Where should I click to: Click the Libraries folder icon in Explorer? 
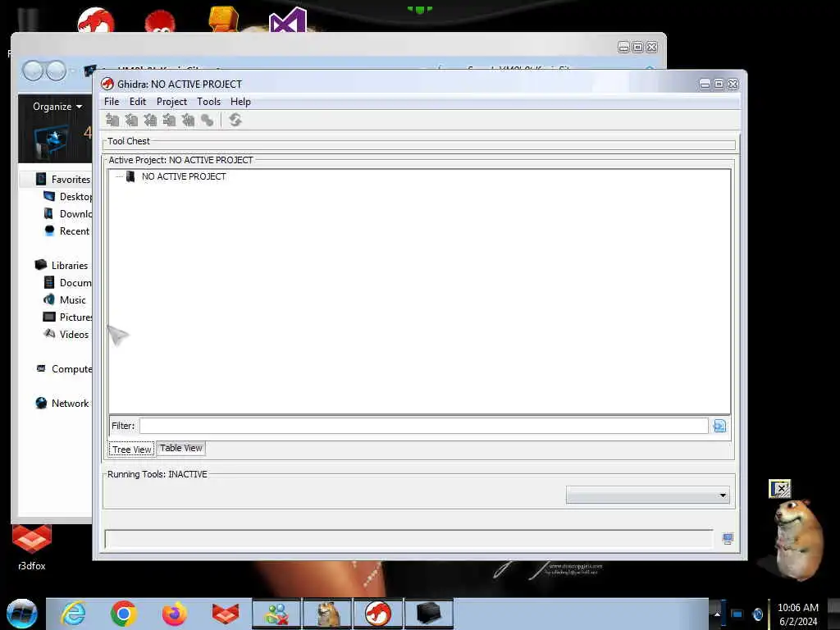click(x=41, y=265)
